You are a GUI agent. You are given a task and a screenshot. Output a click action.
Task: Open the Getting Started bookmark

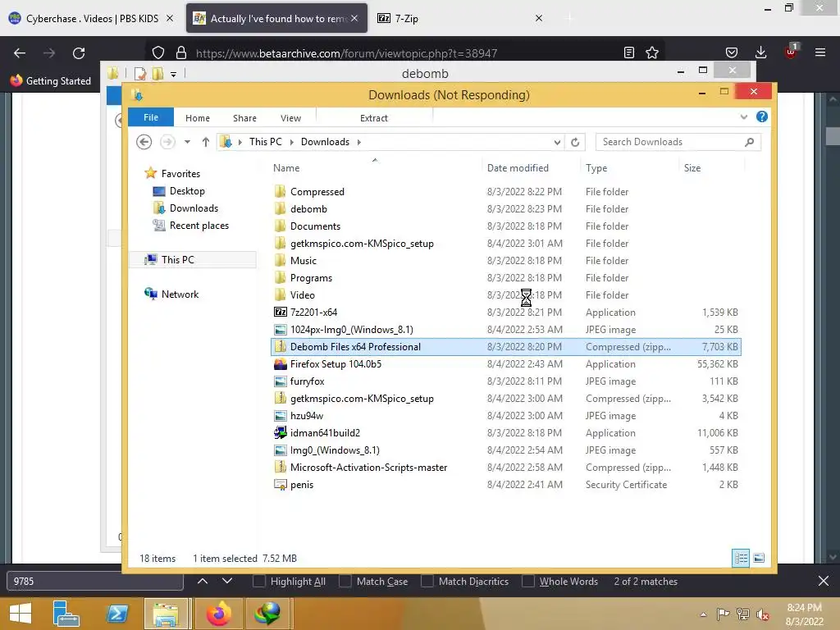(x=50, y=81)
